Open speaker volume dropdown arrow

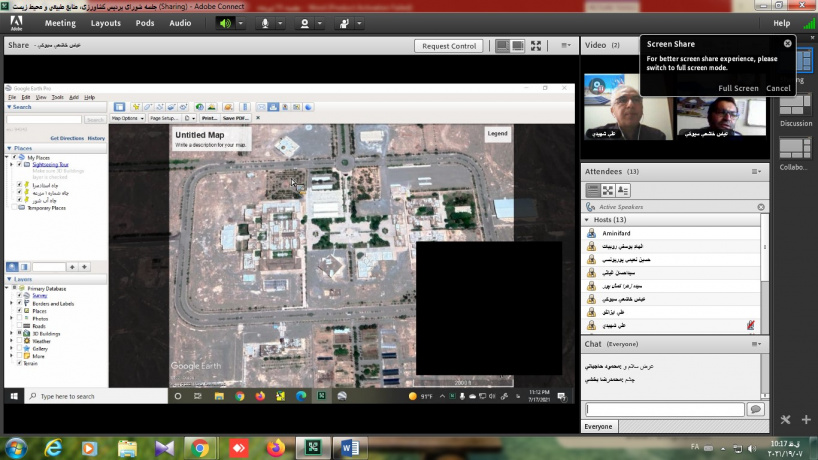point(242,23)
